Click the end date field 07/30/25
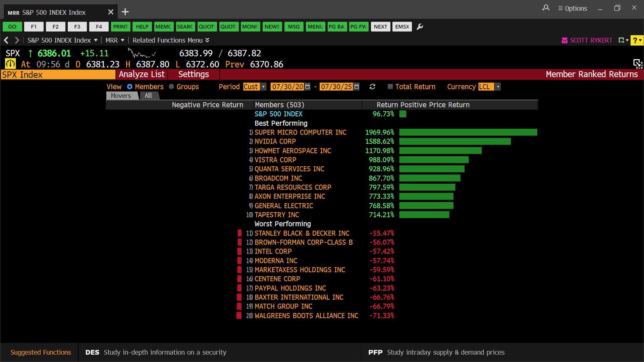 (x=336, y=87)
